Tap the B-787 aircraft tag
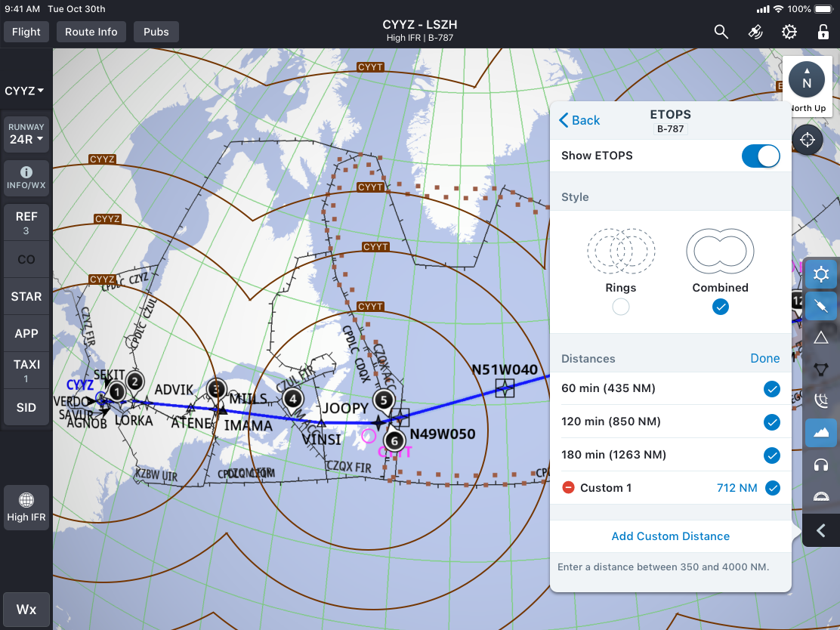This screenshot has width=840, height=630. point(670,129)
